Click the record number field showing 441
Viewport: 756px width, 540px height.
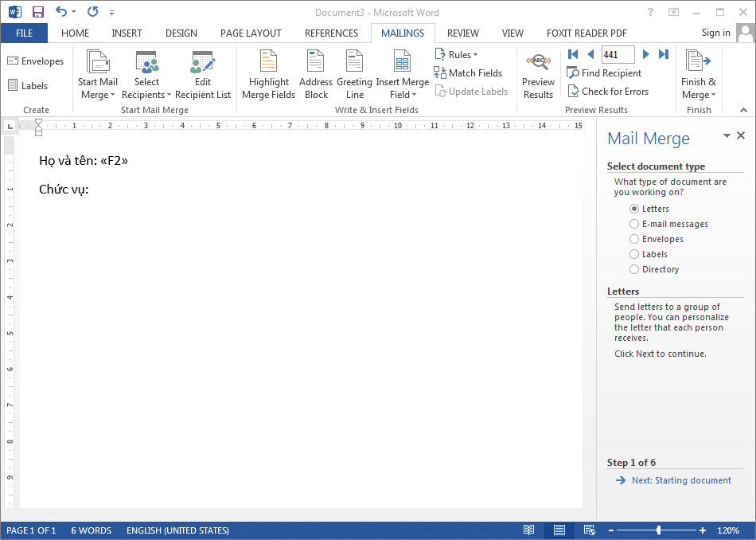(x=618, y=54)
